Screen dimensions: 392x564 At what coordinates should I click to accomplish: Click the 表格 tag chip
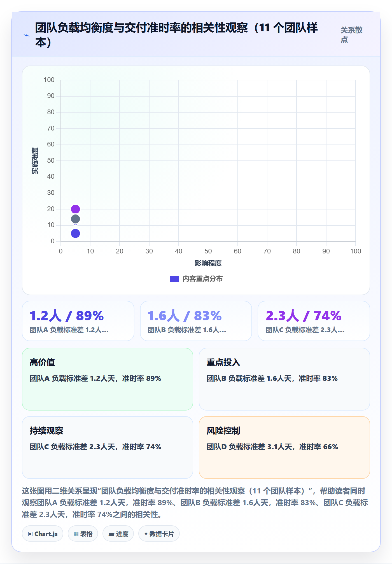pos(83,534)
